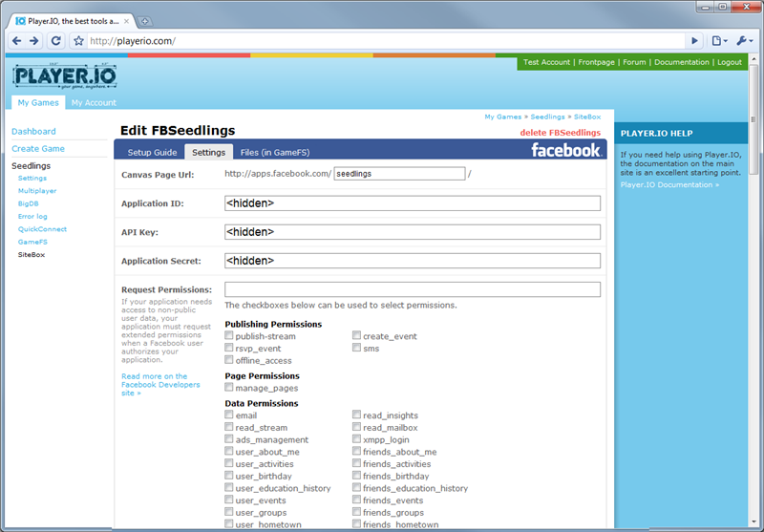Tick the manage_pages checkbox
Image resolution: width=764 pixels, height=532 pixels.
[x=229, y=387]
